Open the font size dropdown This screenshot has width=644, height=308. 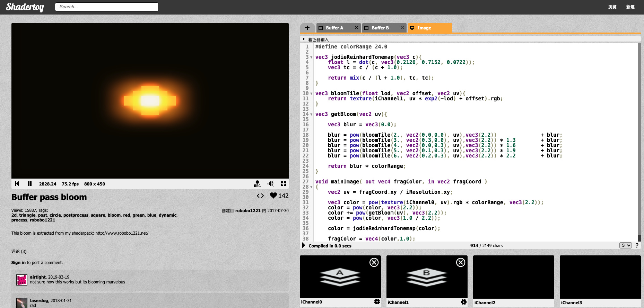[625, 245]
